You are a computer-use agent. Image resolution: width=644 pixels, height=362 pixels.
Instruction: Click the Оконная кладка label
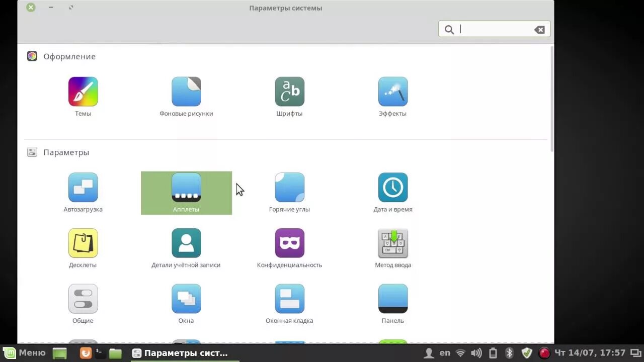(289, 321)
